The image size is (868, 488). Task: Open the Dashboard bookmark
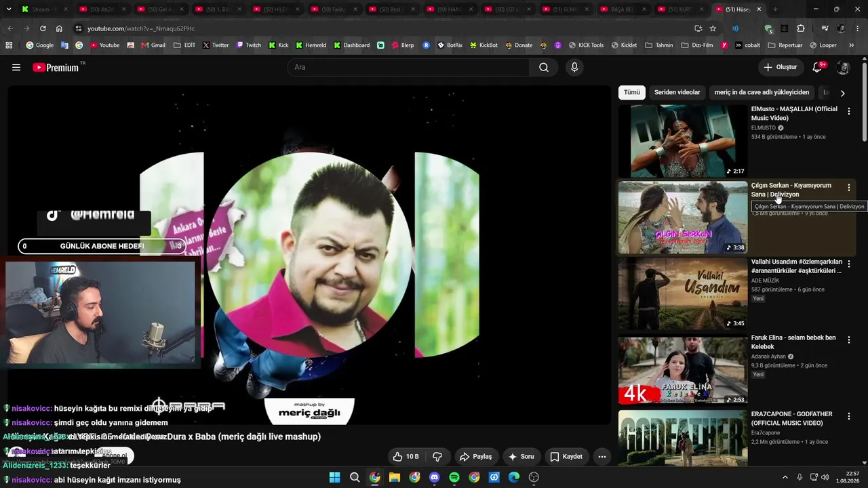351,45
